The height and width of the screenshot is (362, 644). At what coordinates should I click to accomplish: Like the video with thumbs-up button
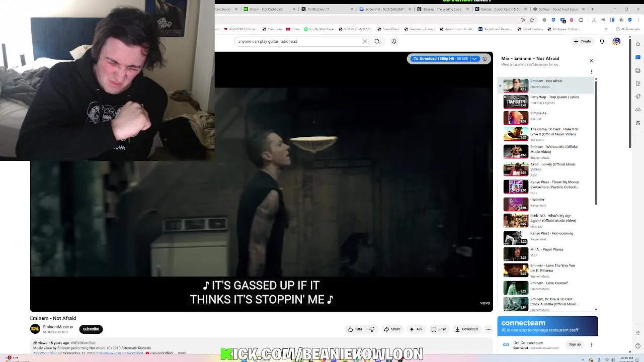355,329
